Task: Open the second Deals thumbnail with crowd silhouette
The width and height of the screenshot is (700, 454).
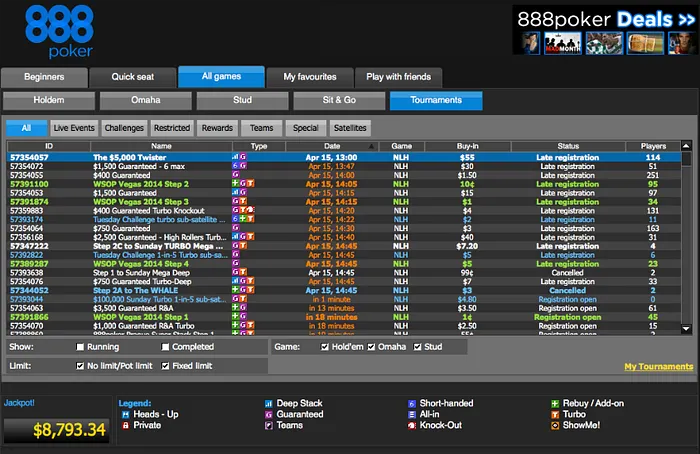Action: click(x=562, y=43)
